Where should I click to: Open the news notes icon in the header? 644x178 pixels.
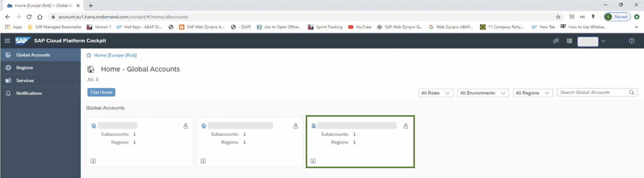pyautogui.click(x=569, y=41)
